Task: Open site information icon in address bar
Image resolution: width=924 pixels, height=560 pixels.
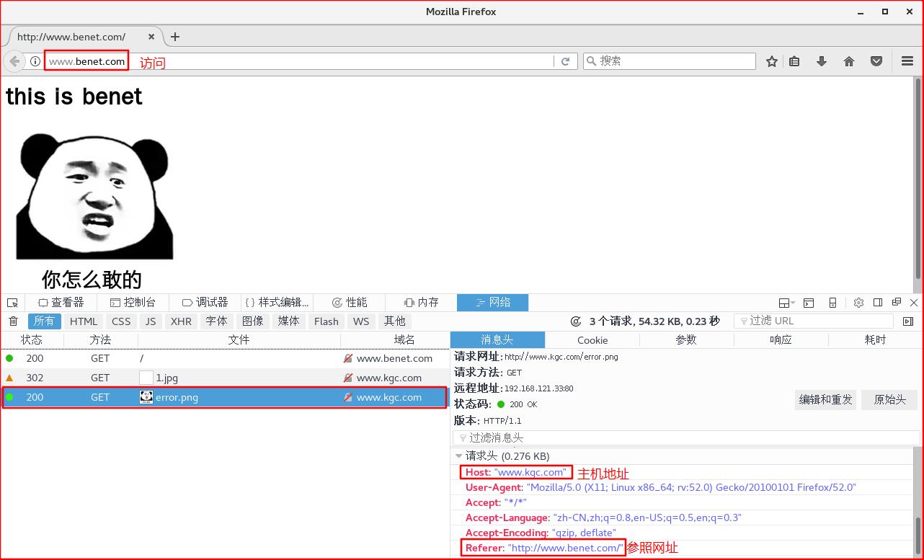Action: pos(35,61)
